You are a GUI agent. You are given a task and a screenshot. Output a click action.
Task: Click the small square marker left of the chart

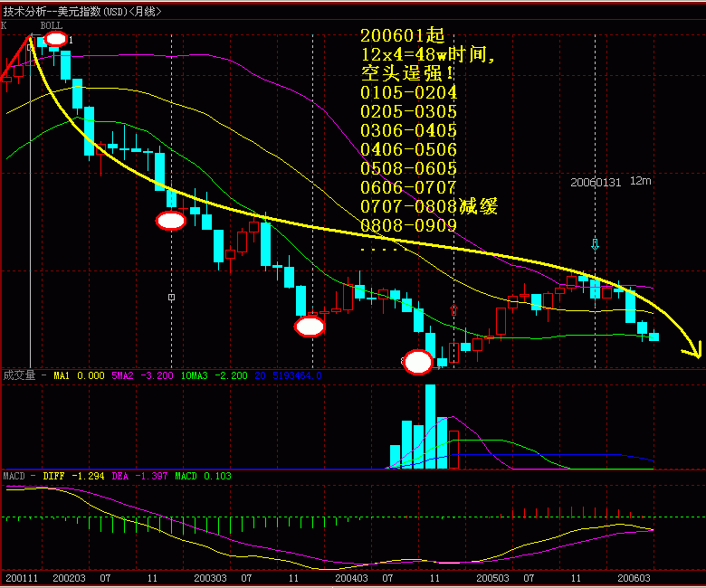171,296
